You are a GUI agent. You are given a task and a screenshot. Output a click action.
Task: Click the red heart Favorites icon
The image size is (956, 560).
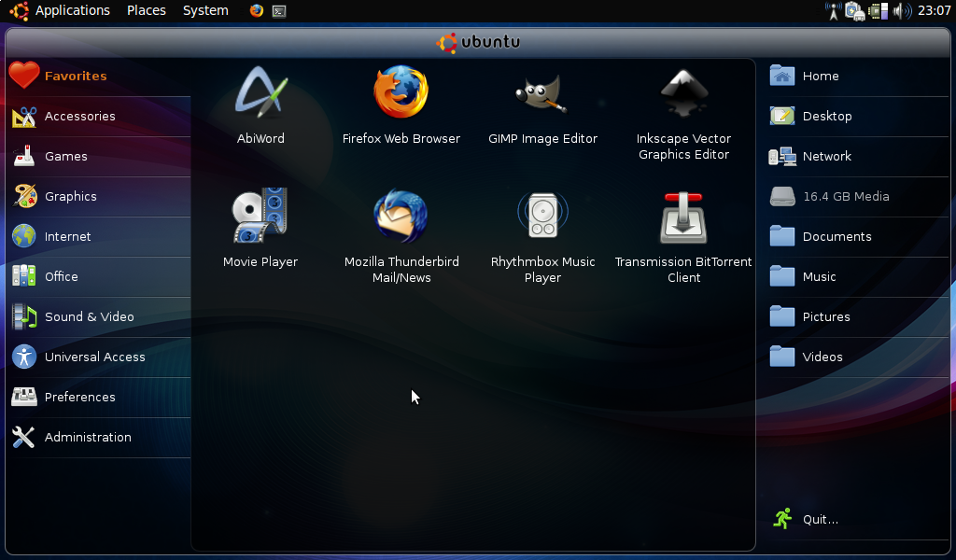[24, 76]
